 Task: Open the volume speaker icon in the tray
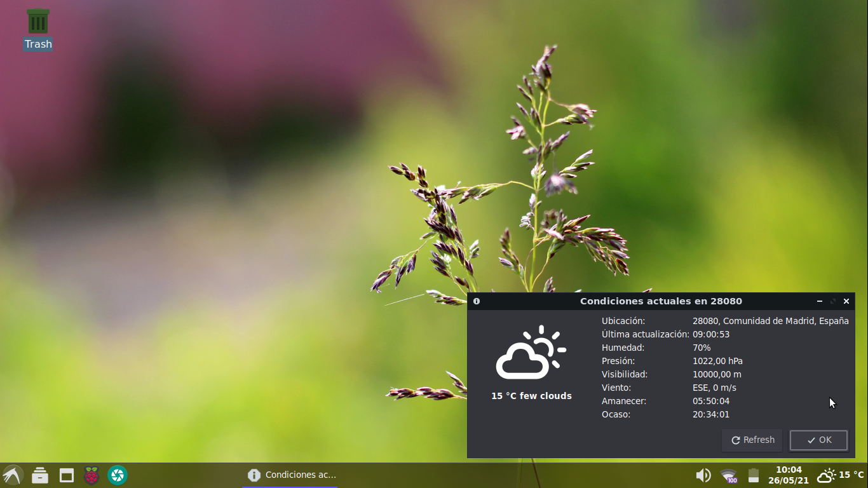(x=703, y=475)
